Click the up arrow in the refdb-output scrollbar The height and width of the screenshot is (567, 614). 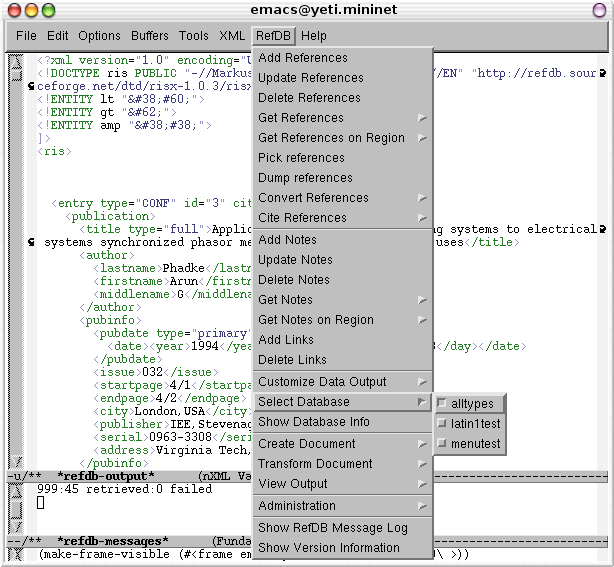pyautogui.click(x=16, y=489)
